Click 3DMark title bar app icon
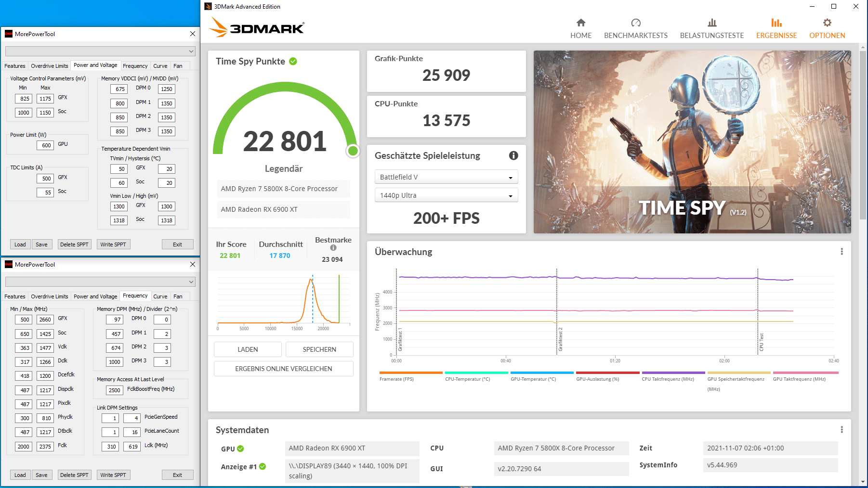 208,6
